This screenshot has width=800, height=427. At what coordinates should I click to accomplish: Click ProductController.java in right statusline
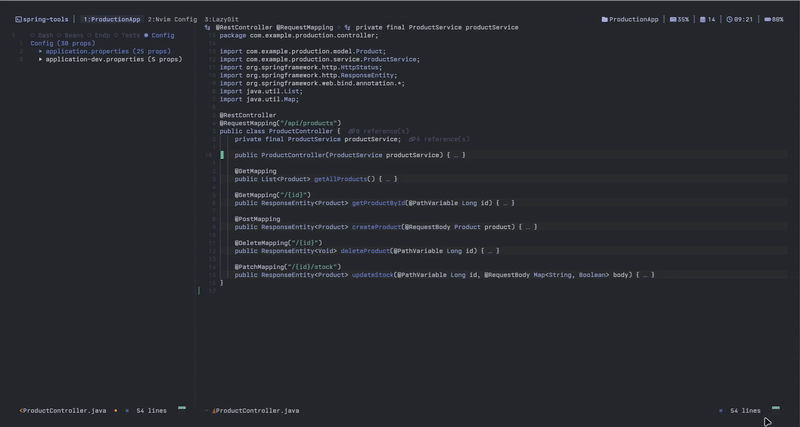click(x=258, y=411)
